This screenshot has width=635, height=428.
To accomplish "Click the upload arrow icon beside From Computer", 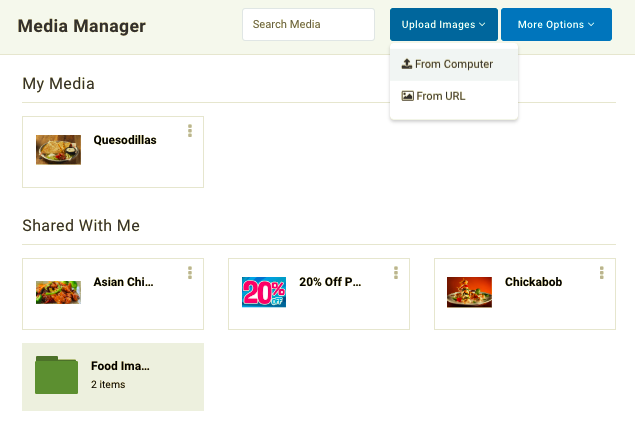I will click(407, 64).
